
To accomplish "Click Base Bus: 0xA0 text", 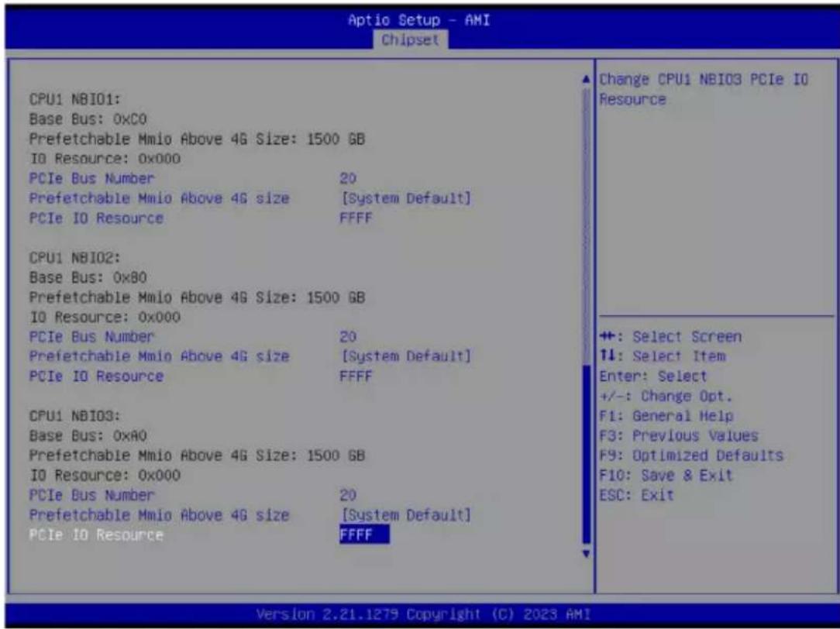I will point(88,436).
